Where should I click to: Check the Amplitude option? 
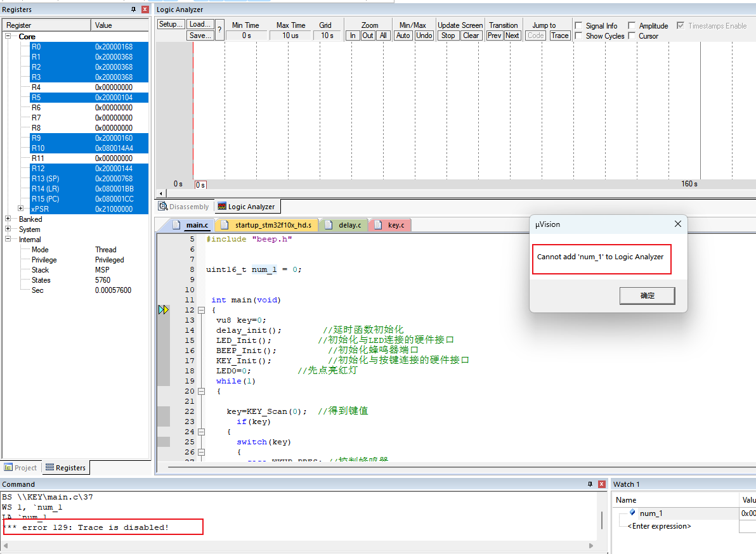632,25
